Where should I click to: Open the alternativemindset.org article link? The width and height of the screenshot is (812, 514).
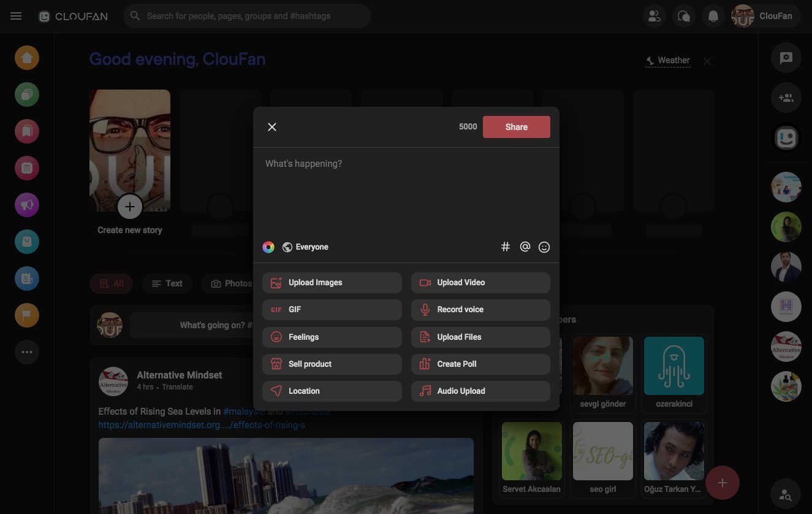coord(202,425)
